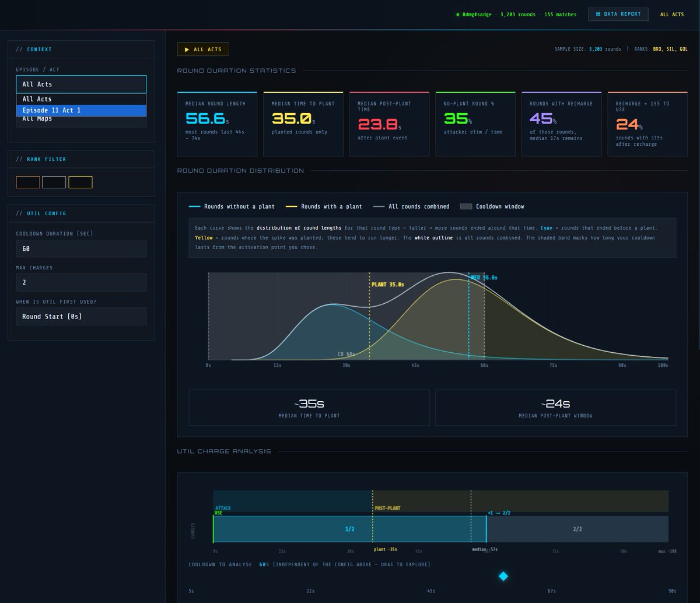
Task: Click the PLANT 35.0s chart marker label
Action: pyautogui.click(x=388, y=285)
